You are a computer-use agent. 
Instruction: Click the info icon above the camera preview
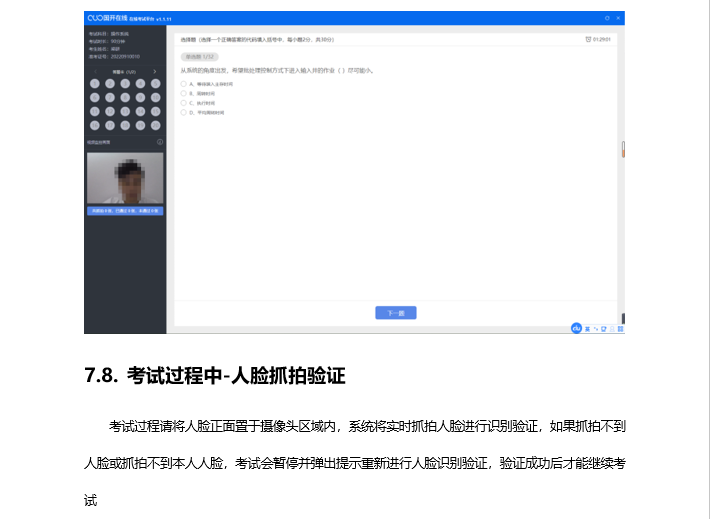click(160, 142)
